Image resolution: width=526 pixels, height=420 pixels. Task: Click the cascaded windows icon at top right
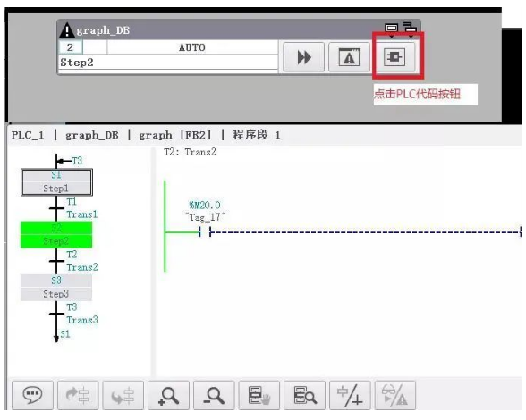[410, 28]
